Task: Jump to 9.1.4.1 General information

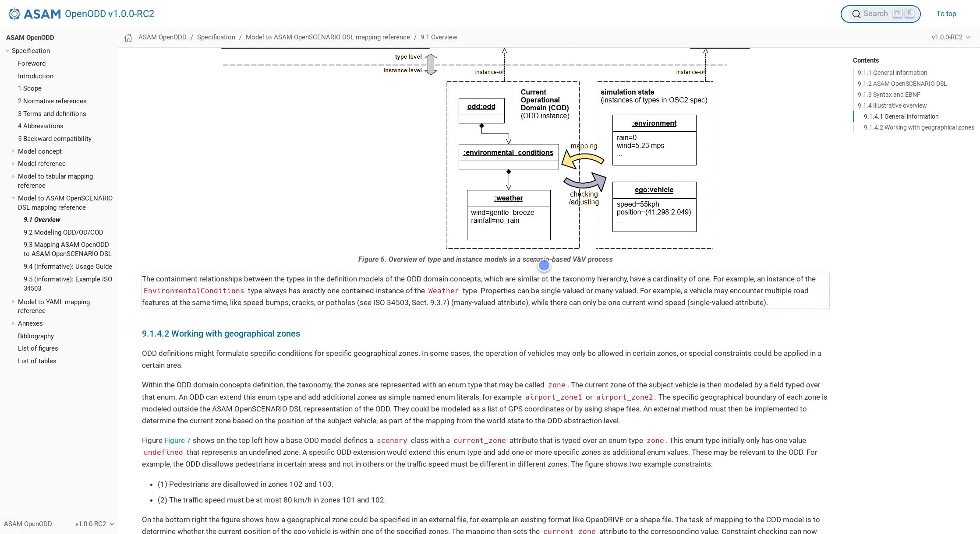Action: point(901,116)
